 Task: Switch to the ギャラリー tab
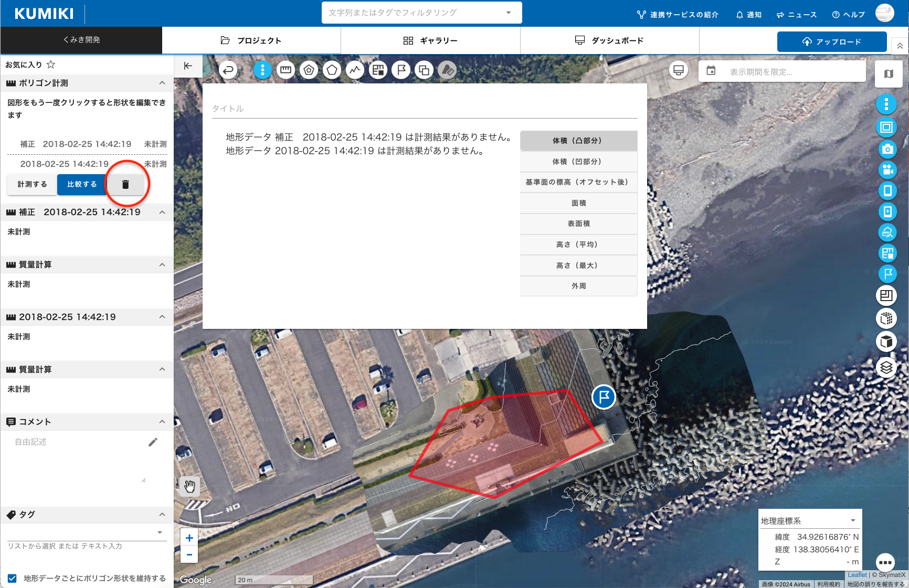[430, 40]
